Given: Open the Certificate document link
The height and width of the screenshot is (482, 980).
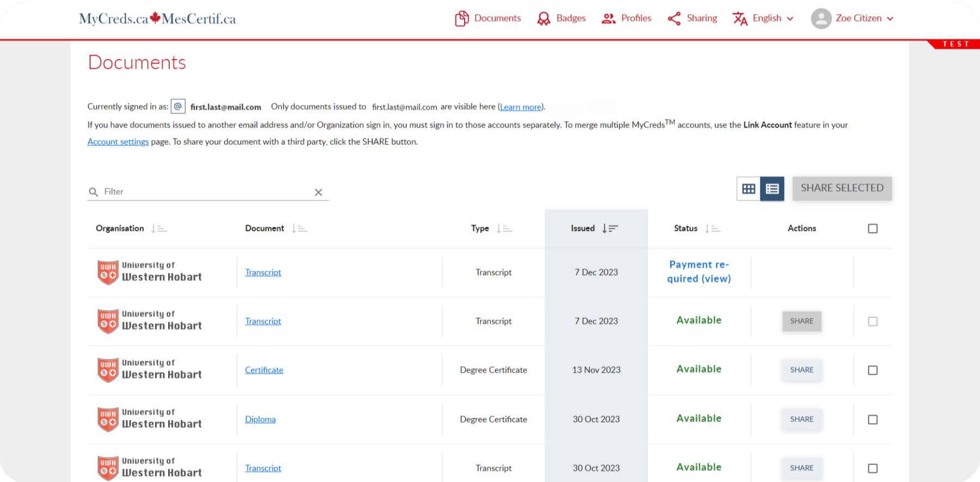Looking at the screenshot, I should 264,369.
